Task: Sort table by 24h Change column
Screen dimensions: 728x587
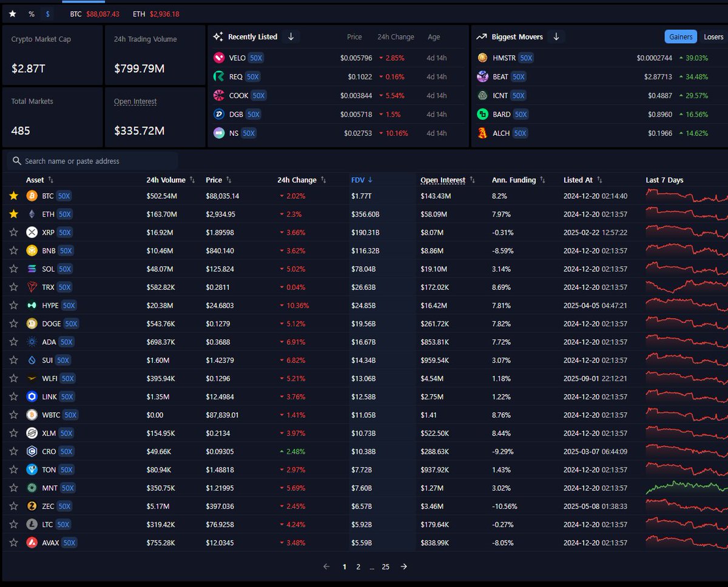Action: [x=302, y=180]
